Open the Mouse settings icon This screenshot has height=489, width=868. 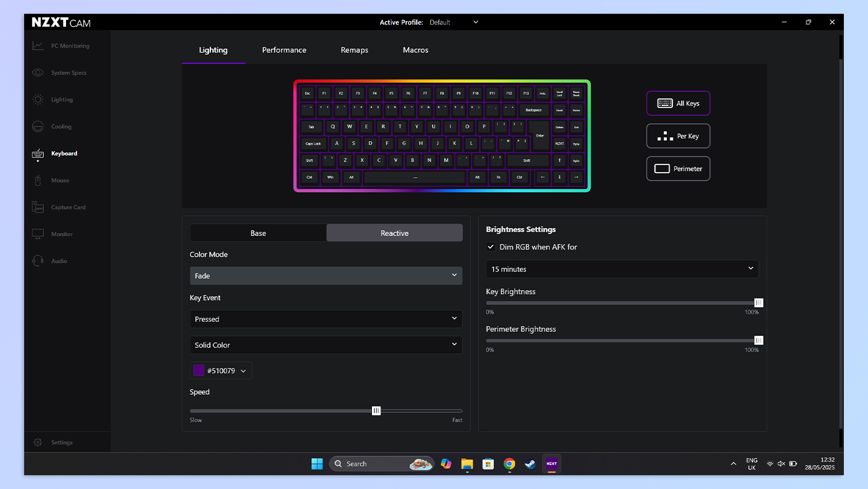click(x=38, y=181)
